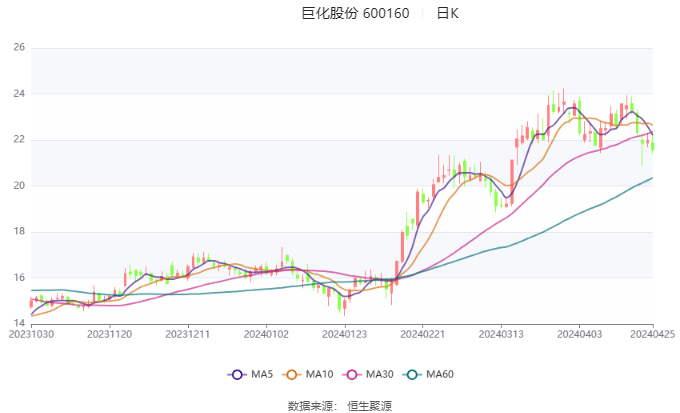Screen dimensions: 680x413
Task: Select the 日K chart type label
Action: [448, 13]
